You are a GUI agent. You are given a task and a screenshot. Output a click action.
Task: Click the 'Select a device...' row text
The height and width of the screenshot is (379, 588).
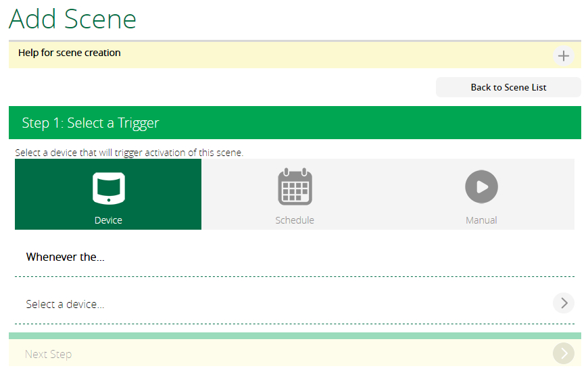tap(65, 304)
